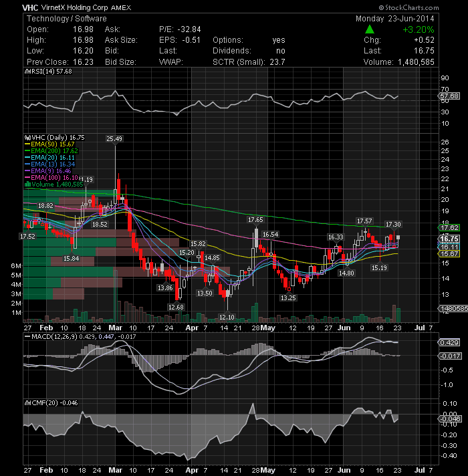The height and width of the screenshot is (476, 468).
Task: Click the Open value 16.98
Action: click(83, 29)
